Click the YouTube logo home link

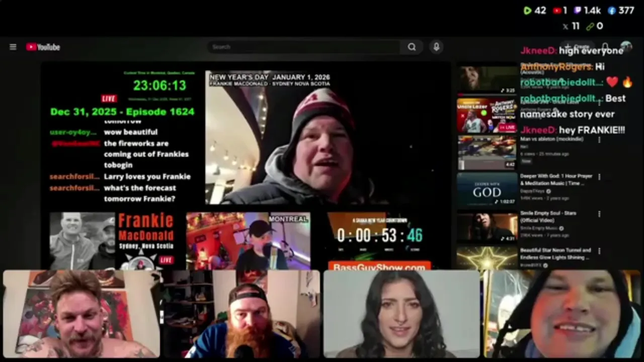[x=43, y=47]
